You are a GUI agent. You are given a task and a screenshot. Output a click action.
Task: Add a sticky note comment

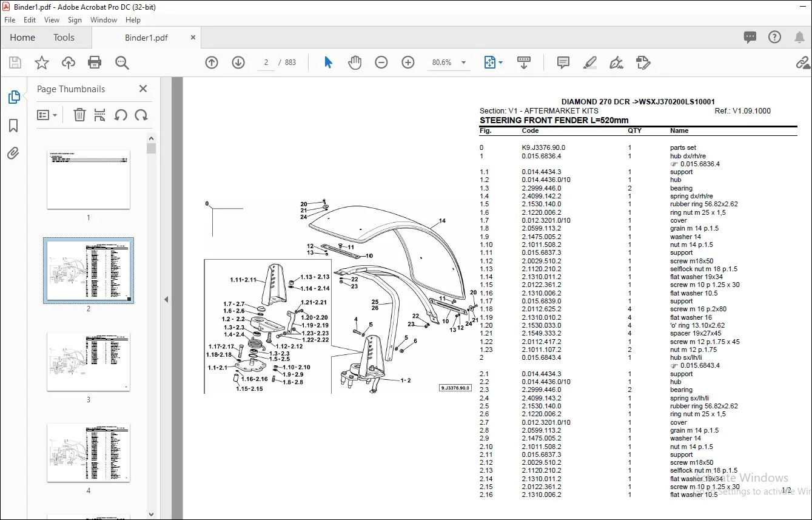[x=563, y=62]
